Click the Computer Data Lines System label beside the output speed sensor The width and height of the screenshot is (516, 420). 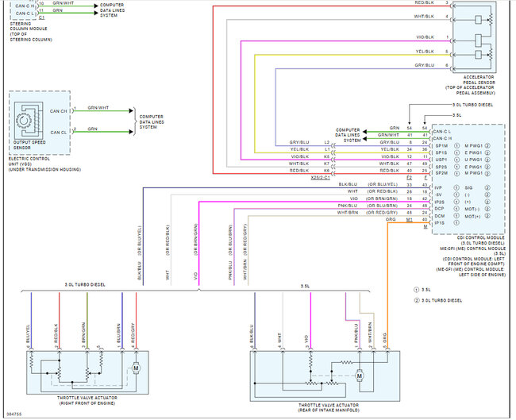(x=152, y=121)
